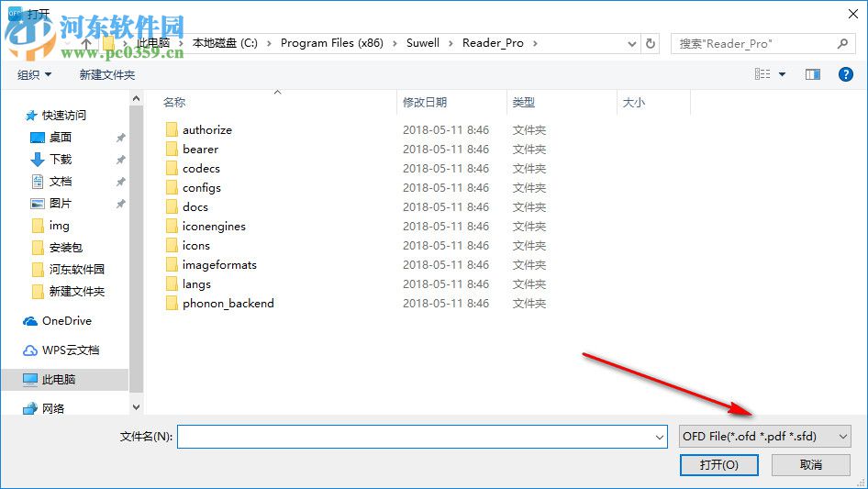Open 安装包 folder in sidebar
This screenshot has height=489, width=868.
click(65, 248)
